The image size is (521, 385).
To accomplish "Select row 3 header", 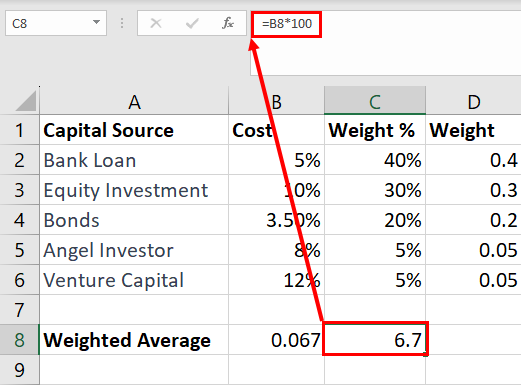I will (19, 190).
